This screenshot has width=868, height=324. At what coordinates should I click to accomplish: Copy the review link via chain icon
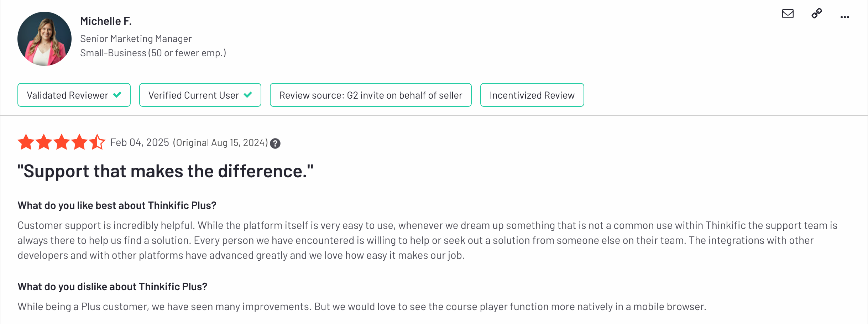816,14
